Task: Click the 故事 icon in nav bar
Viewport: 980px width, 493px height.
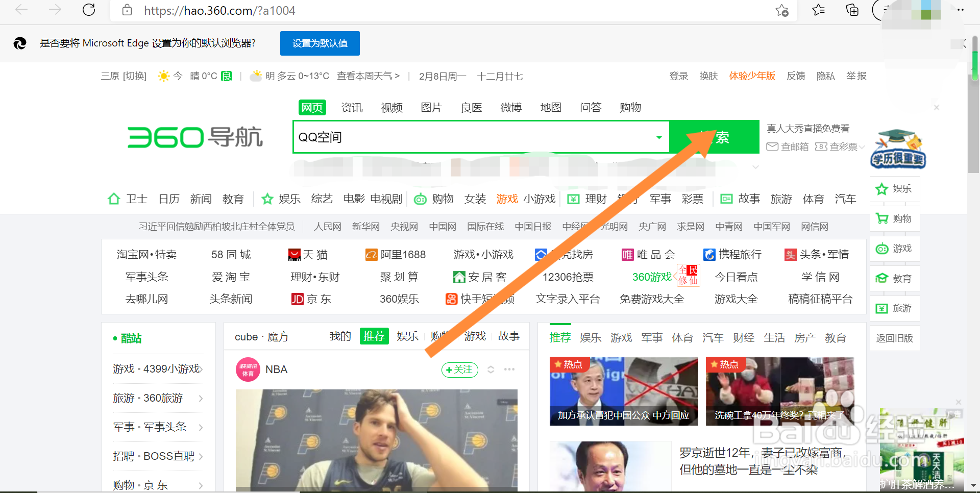Action: 726,199
